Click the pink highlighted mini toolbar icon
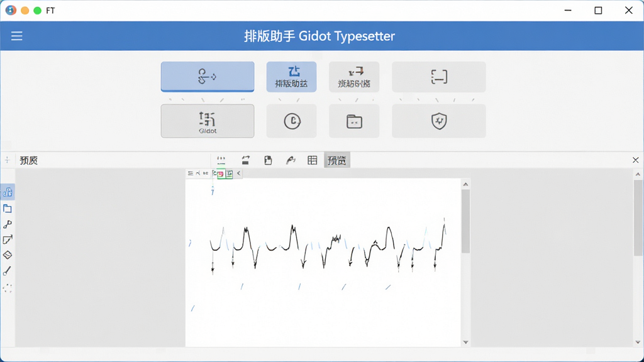This screenshot has width=644, height=362. (x=221, y=174)
